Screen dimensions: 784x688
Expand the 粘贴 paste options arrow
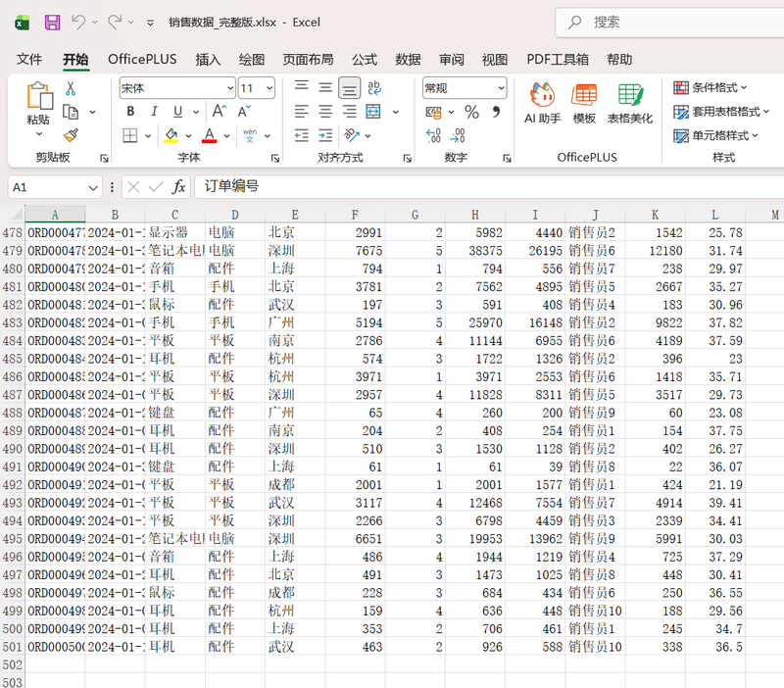pyautogui.click(x=39, y=134)
